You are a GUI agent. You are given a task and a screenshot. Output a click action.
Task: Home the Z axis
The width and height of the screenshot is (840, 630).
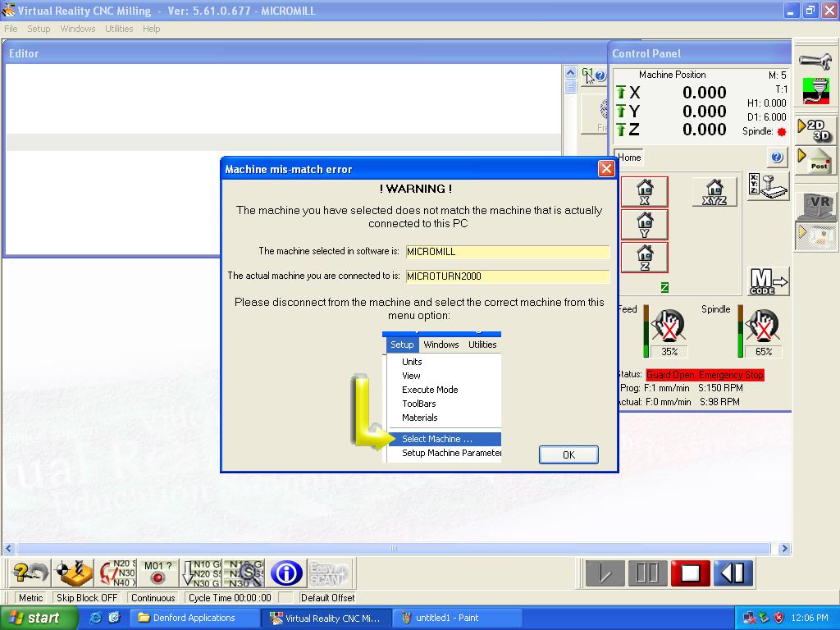pyautogui.click(x=645, y=257)
